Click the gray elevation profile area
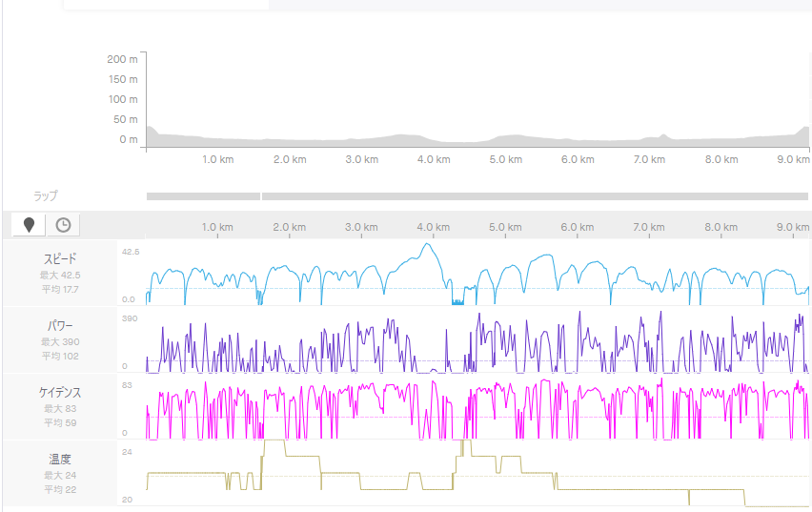 pyautogui.click(x=477, y=141)
